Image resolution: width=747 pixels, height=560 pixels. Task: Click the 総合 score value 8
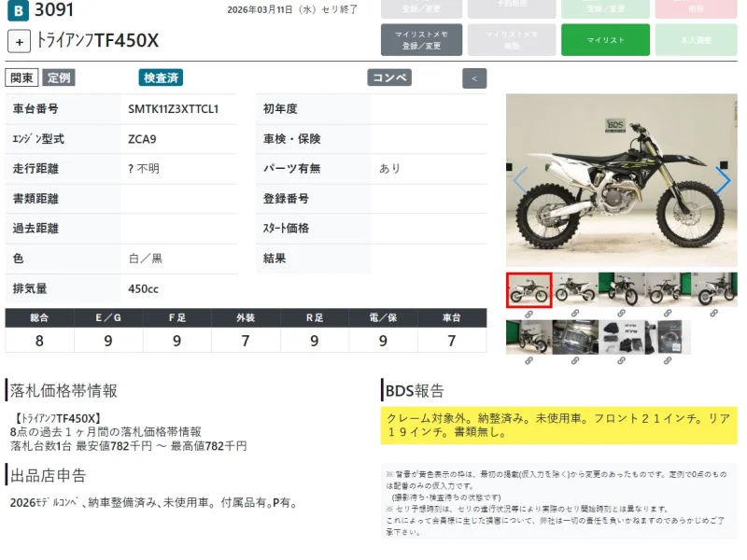tap(39, 341)
